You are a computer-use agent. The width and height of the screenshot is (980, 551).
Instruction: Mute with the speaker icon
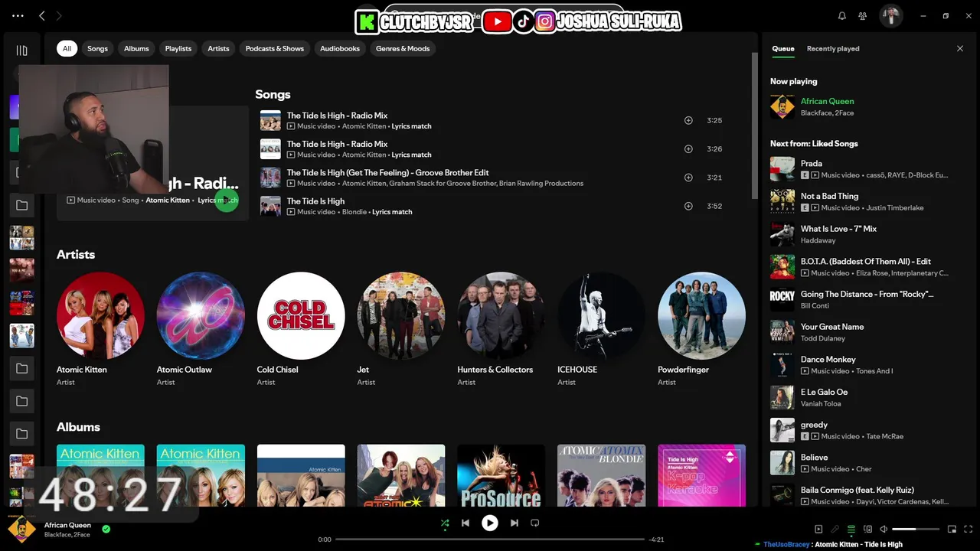(x=884, y=529)
